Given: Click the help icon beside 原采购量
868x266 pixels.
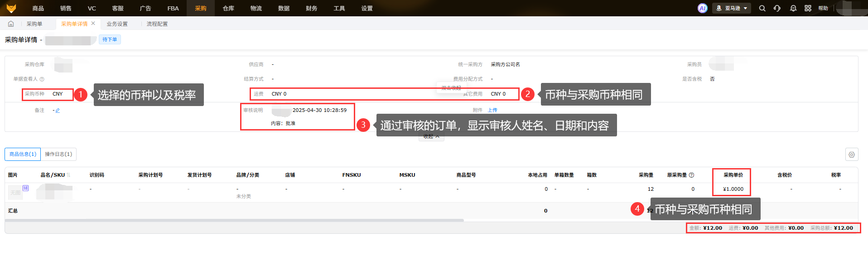Looking at the screenshot, I should click(691, 175).
